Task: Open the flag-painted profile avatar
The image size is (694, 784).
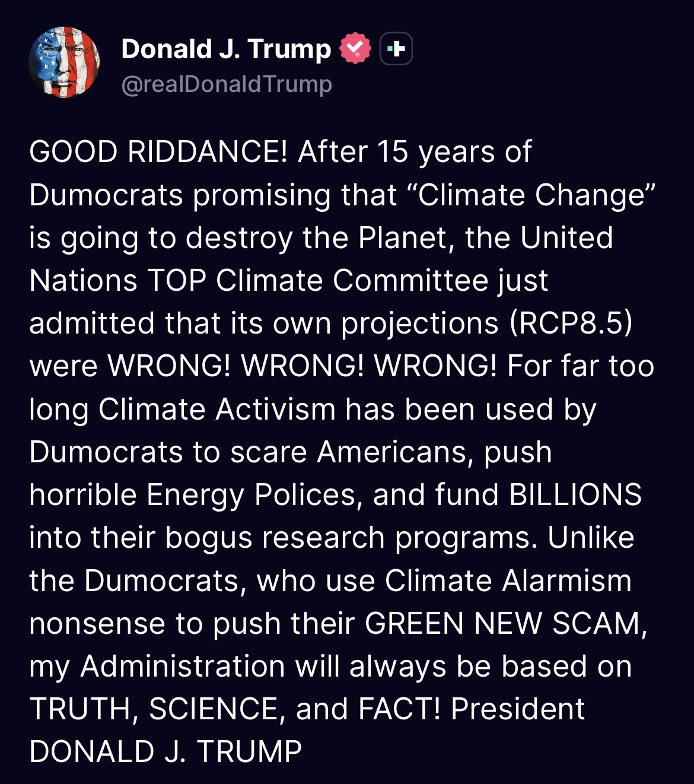Action: (x=64, y=62)
